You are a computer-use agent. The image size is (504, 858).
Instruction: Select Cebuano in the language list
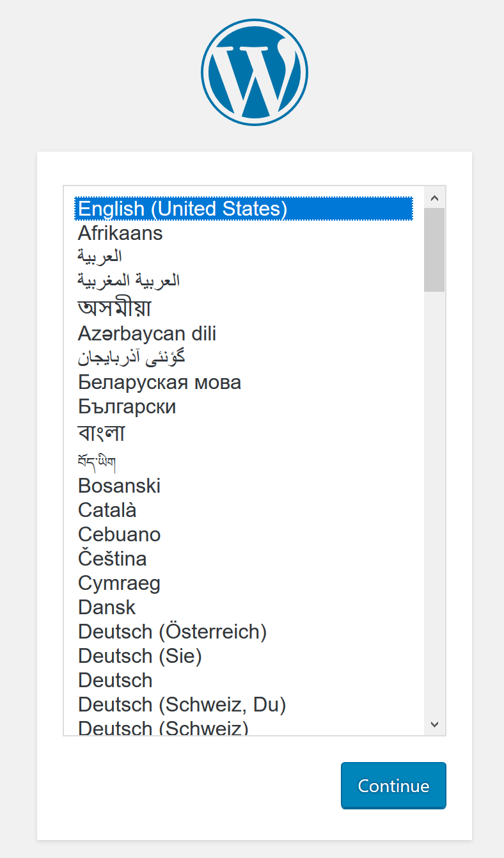coord(244,534)
